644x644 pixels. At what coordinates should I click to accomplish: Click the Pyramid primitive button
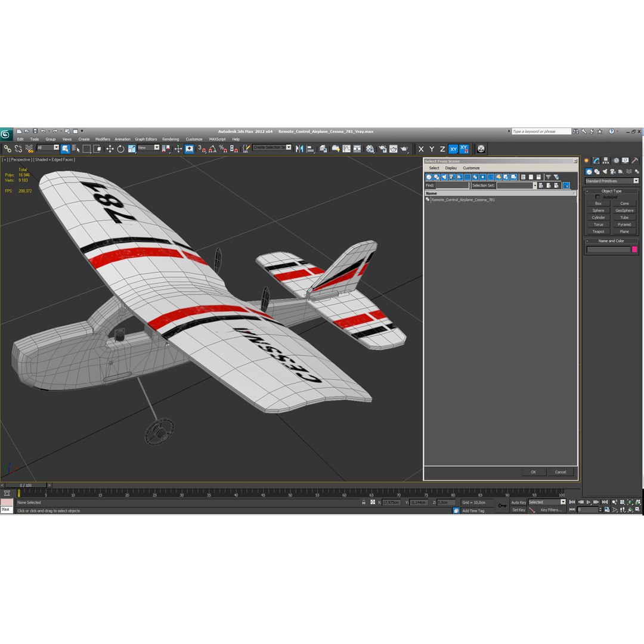point(624,225)
